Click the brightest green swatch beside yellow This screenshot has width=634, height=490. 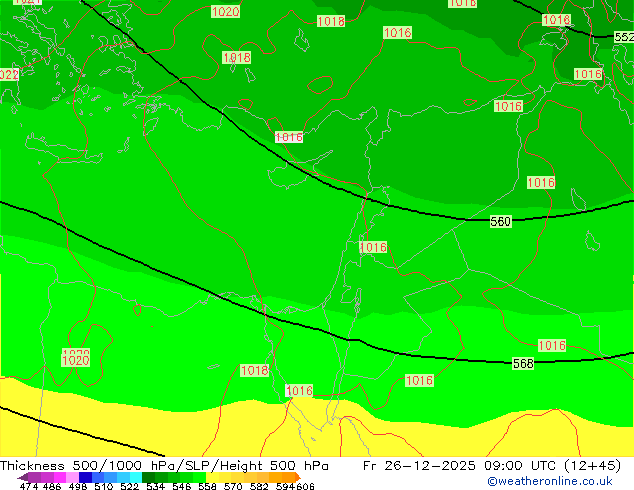pos(199,477)
